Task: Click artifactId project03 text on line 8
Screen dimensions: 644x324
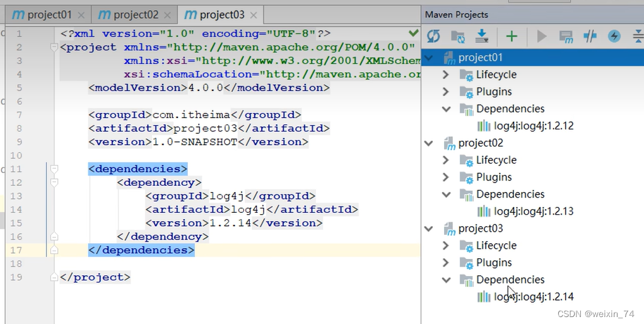Action: click(206, 128)
